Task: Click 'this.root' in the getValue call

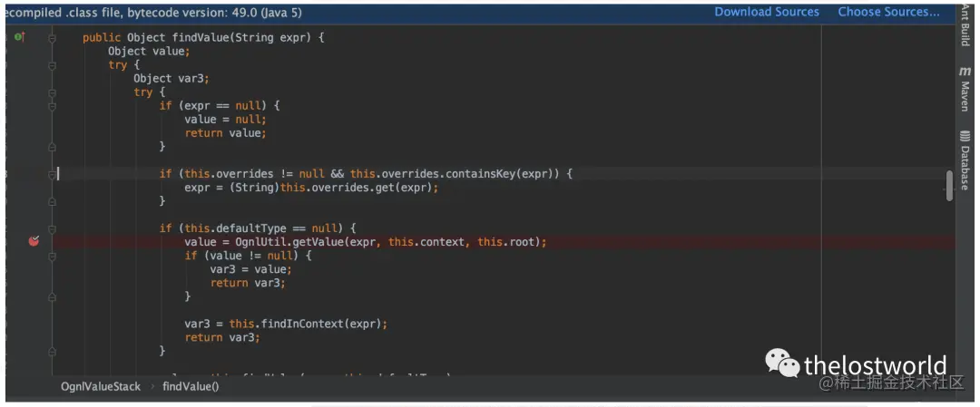Action: [x=506, y=242]
